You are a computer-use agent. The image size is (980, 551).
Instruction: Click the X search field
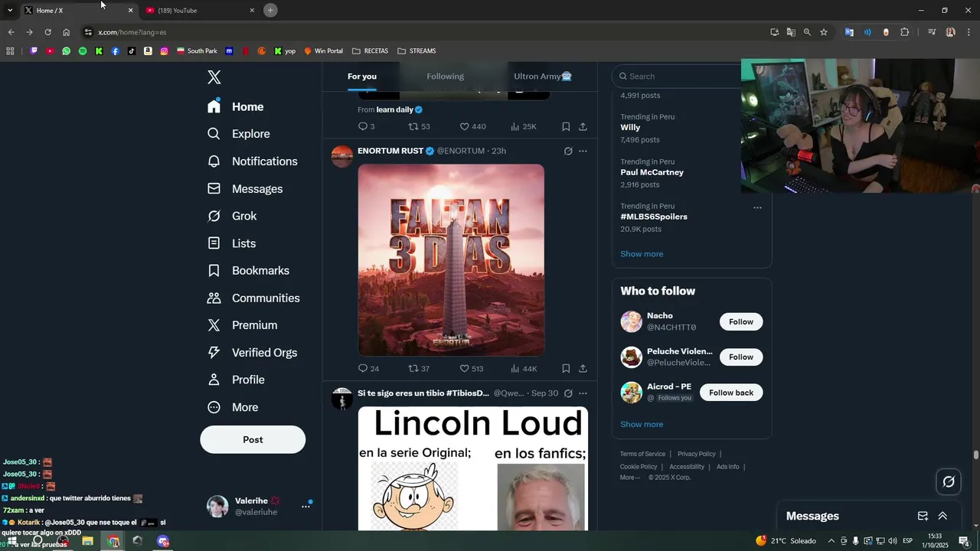pyautogui.click(x=678, y=77)
